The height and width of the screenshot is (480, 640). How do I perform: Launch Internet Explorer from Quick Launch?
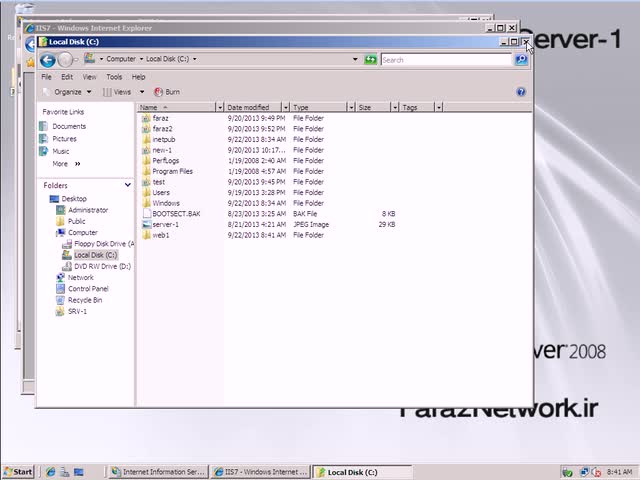(51, 472)
